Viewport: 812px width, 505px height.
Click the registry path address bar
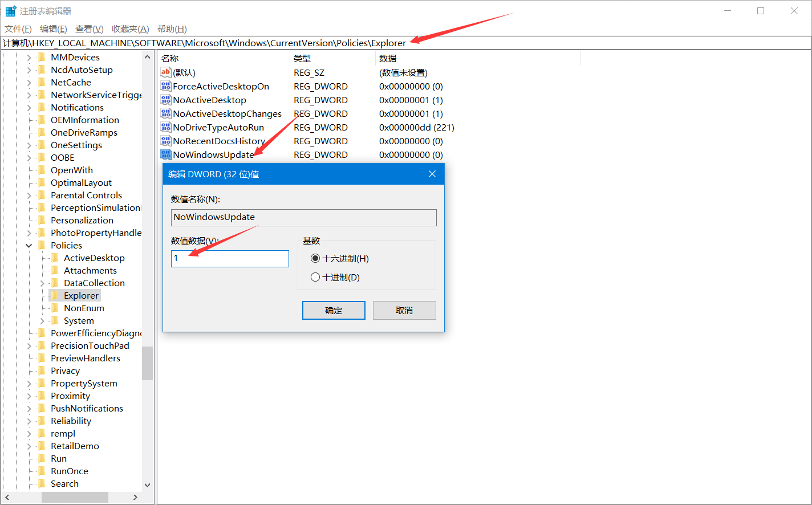coord(406,43)
